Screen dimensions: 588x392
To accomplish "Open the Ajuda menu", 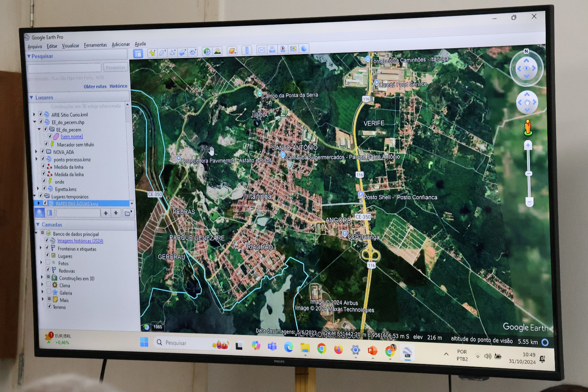I will (140, 44).
